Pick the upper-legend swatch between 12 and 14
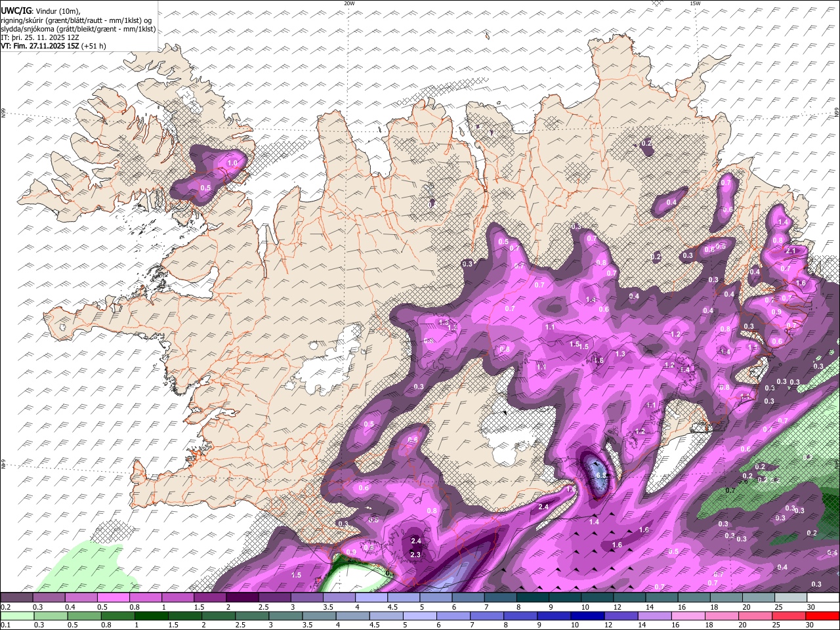Image resolution: width=840 pixels, height=630 pixels. pyautogui.click(x=629, y=598)
